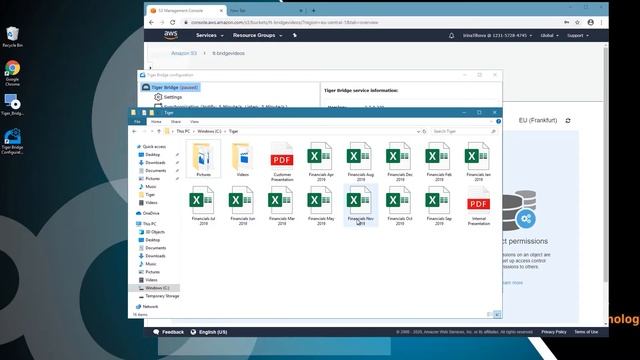Select the Financials Apr 2019 Excel file
The height and width of the screenshot is (360, 640).
[321, 161]
